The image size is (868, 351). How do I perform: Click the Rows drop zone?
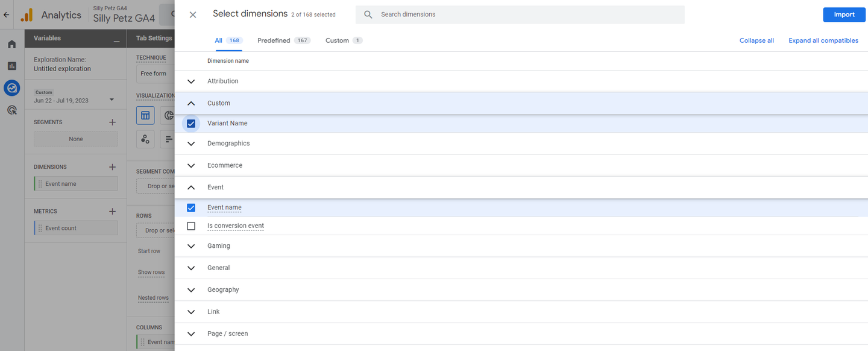156,230
